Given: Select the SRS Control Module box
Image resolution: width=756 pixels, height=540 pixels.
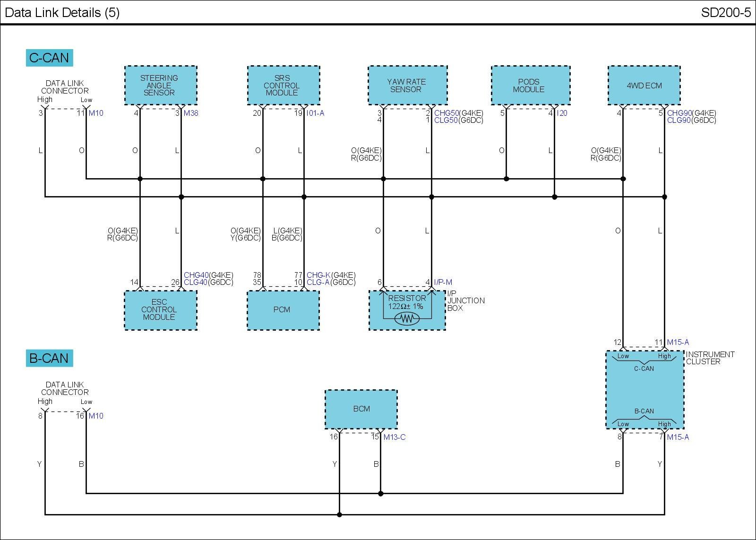Looking at the screenshot, I should 283,86.
